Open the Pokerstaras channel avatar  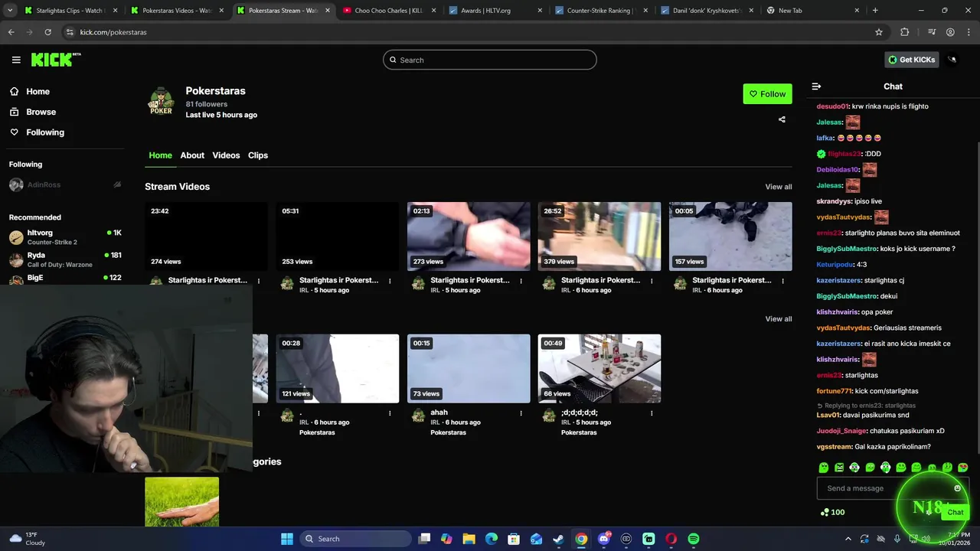[x=161, y=102]
